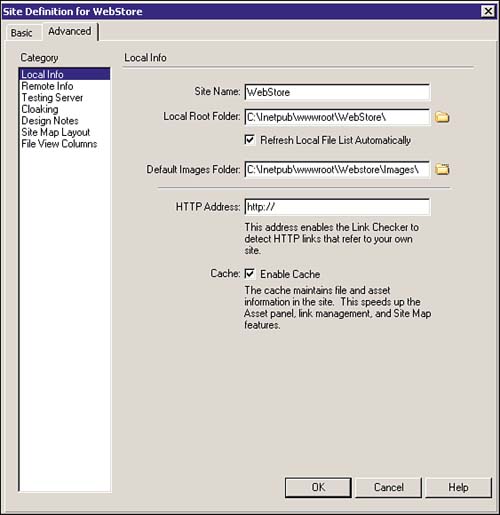Viewport: 500px width, 515px height.
Task: Open the Testing Server category
Action: click(65, 98)
